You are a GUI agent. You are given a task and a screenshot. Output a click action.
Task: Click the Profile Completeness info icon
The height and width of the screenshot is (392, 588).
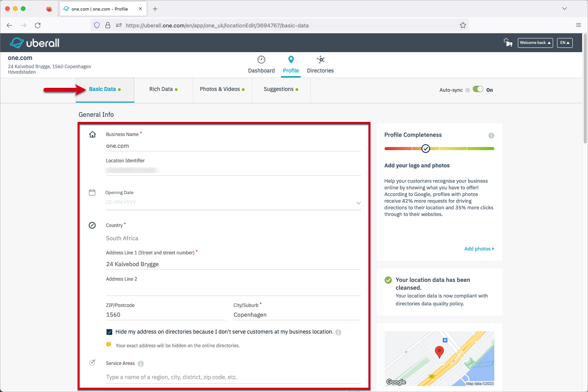point(491,135)
